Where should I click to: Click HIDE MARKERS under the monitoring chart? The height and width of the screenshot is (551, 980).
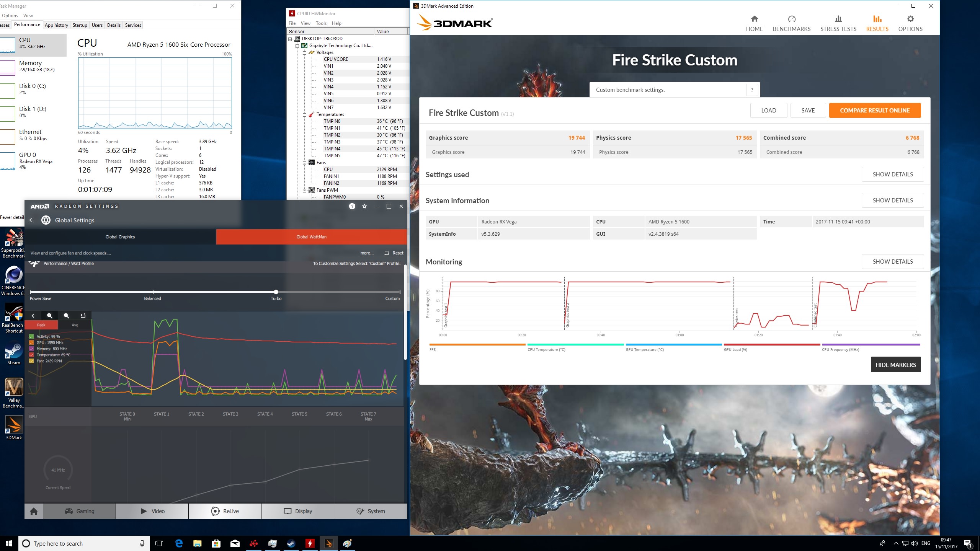(x=895, y=365)
